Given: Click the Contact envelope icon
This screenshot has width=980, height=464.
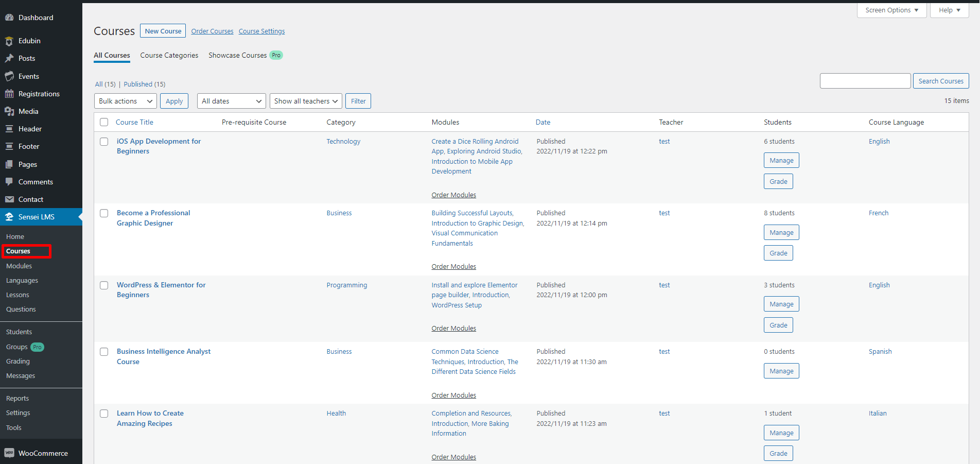Looking at the screenshot, I should pos(9,199).
